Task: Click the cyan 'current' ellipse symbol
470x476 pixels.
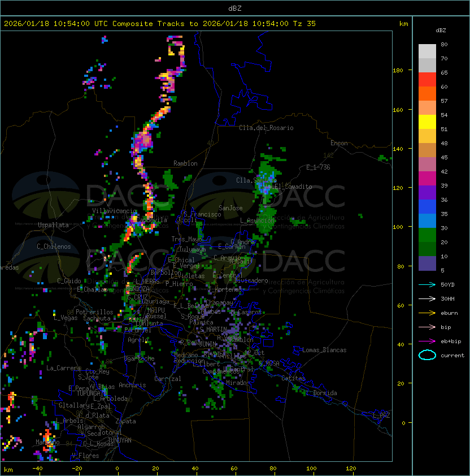Action: pos(427,355)
